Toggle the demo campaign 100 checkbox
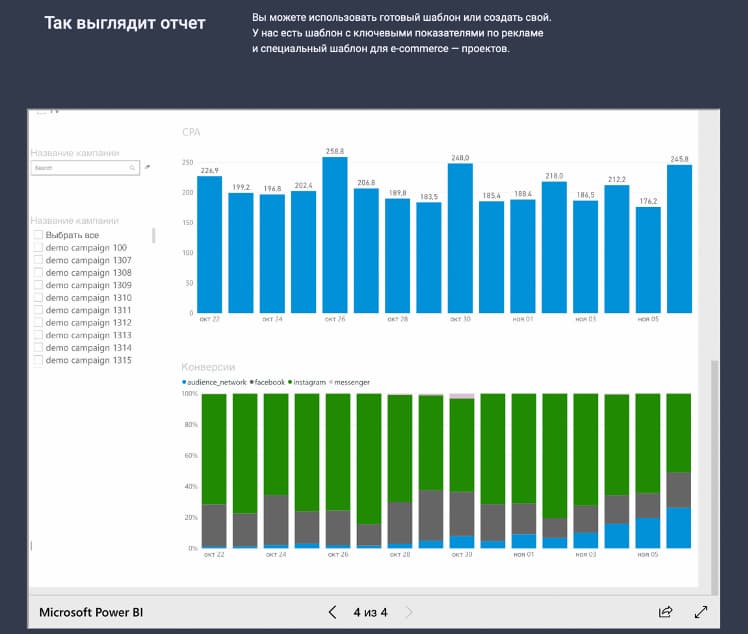 click(x=39, y=247)
